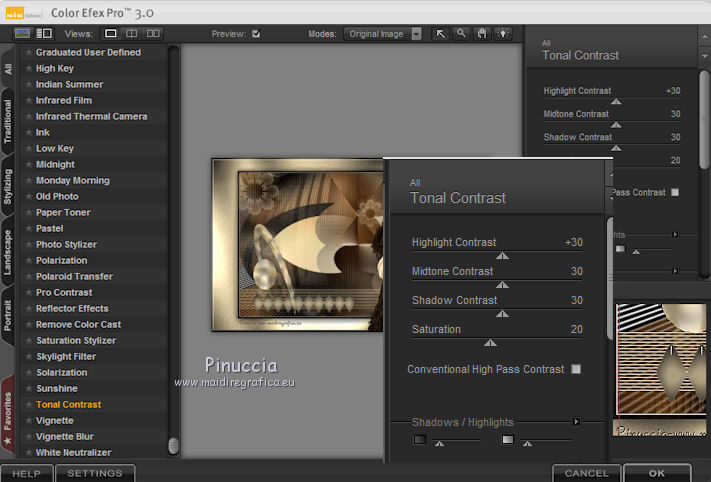Switch to single image view
This screenshot has height=482, width=711.
pos(112,33)
